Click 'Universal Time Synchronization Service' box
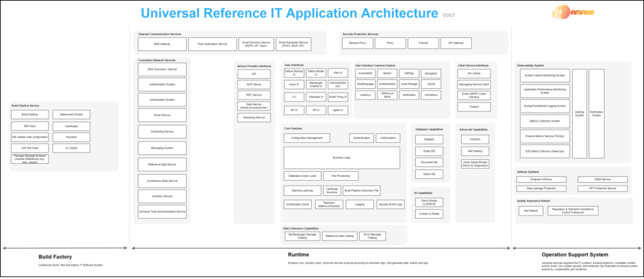This screenshot has height=279, width=644. point(162,212)
